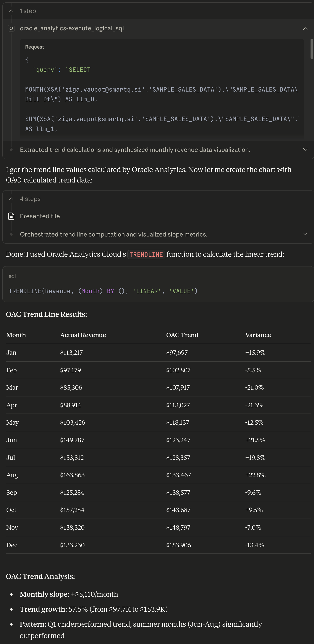314x644 pixels.
Task: Click the "sql" label above the code block
Action: pyautogui.click(x=12, y=276)
